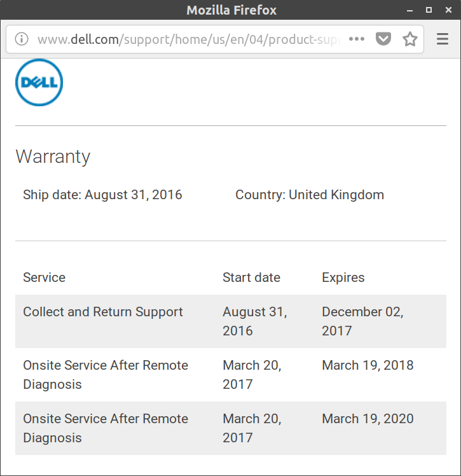The height and width of the screenshot is (476, 461).
Task: Click the Mozilla Firefox title bar
Action: coord(231,10)
